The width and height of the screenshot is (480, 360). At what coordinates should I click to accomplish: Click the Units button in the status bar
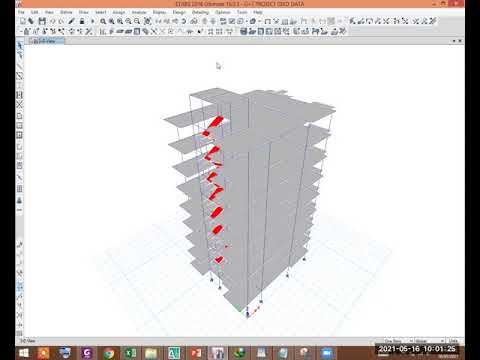coord(454,341)
